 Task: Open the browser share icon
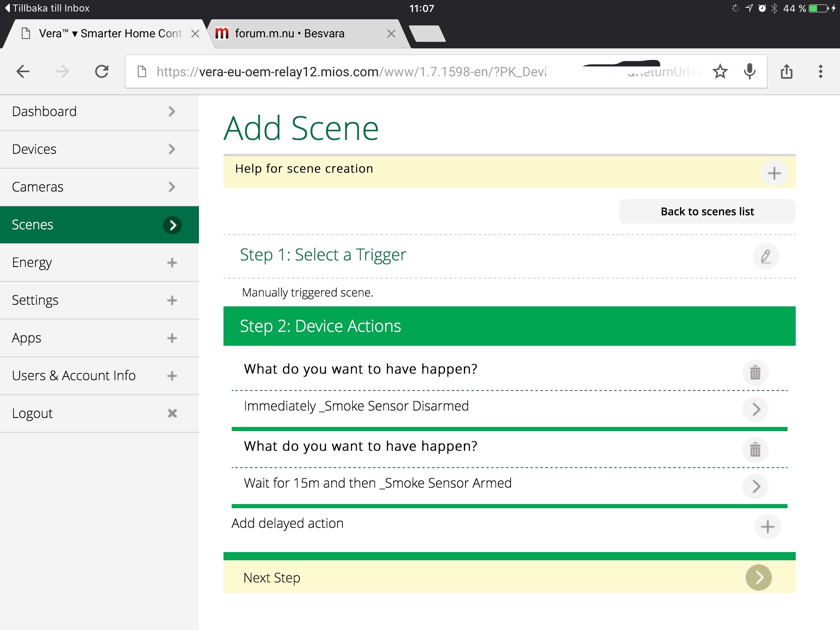click(786, 72)
